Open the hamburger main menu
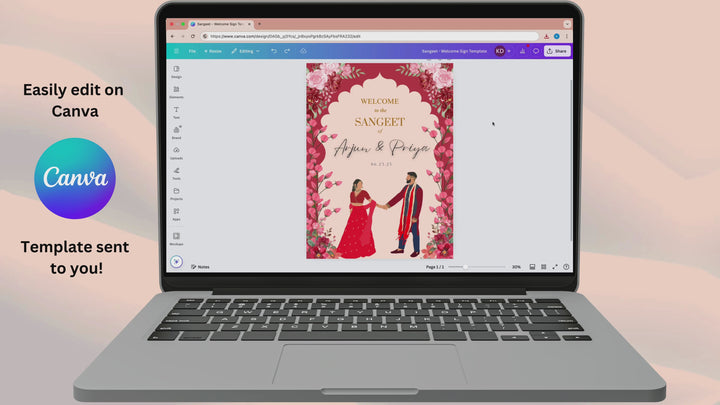 click(x=176, y=51)
